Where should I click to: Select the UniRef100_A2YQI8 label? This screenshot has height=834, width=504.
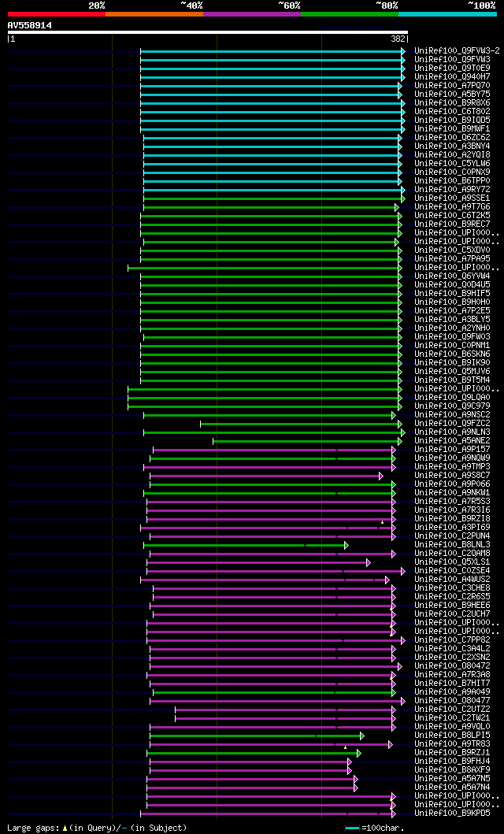click(x=453, y=155)
